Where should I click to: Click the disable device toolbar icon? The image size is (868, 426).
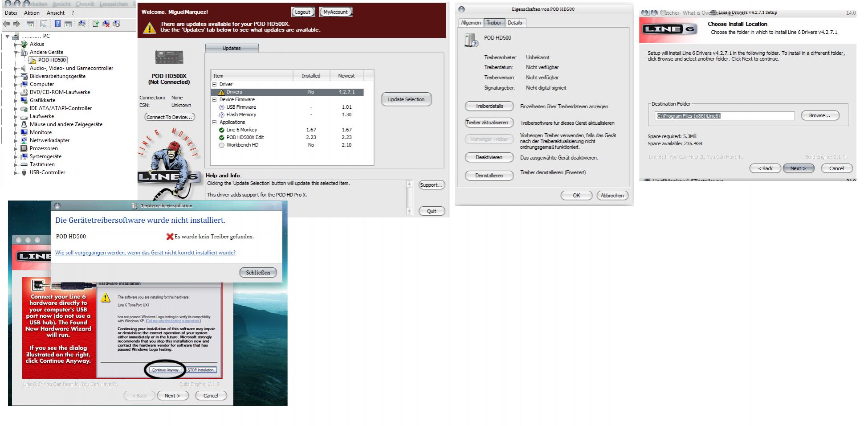coord(116,24)
